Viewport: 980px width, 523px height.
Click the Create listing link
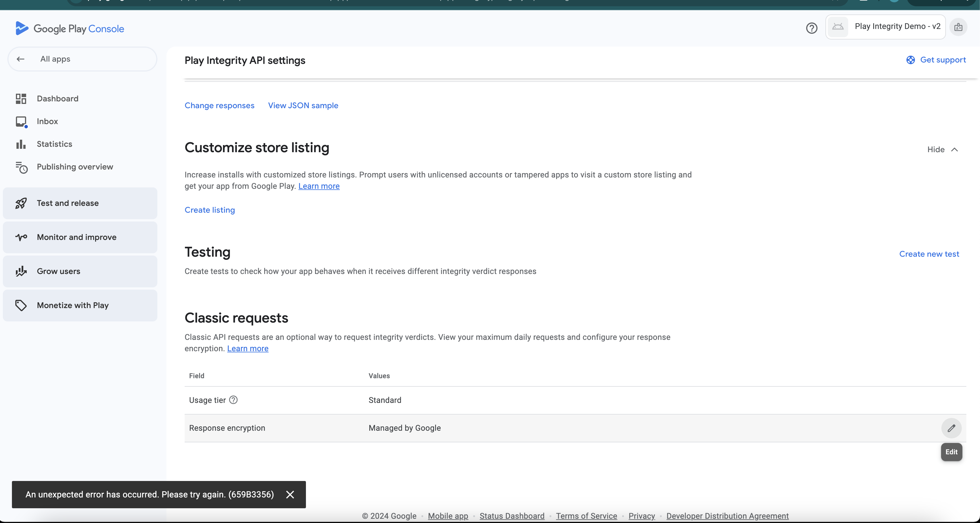tap(210, 210)
